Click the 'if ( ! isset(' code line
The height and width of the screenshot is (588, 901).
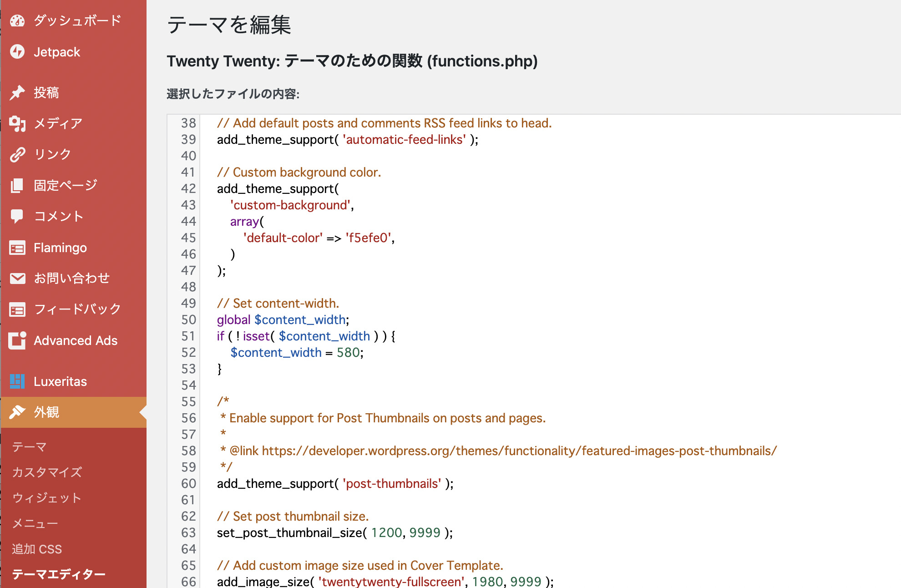pos(306,336)
